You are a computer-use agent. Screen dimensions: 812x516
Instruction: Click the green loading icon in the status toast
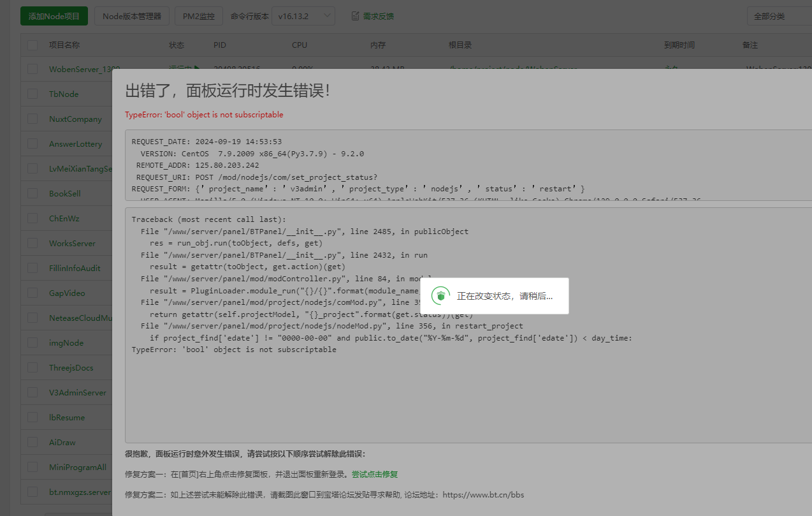(x=440, y=295)
